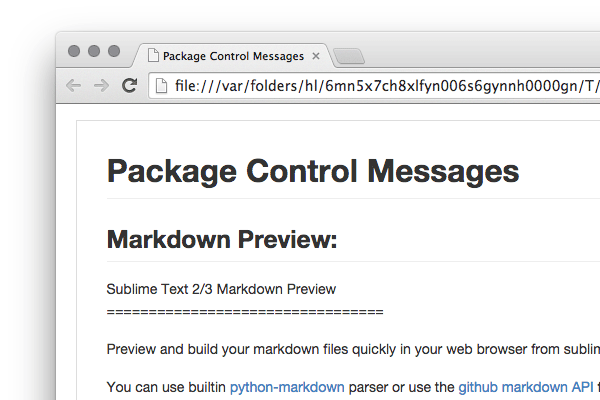Open a new browser tab
Image resolution: width=600 pixels, height=400 pixels.
click(349, 56)
